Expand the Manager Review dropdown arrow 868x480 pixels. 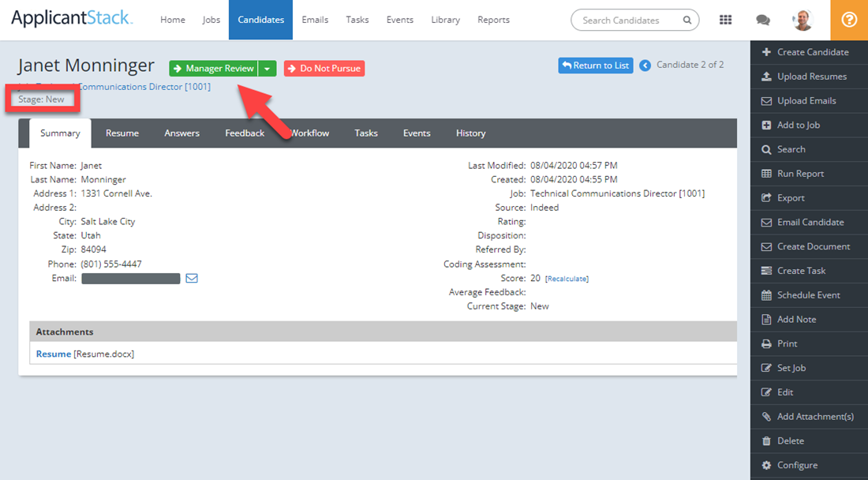tap(267, 69)
